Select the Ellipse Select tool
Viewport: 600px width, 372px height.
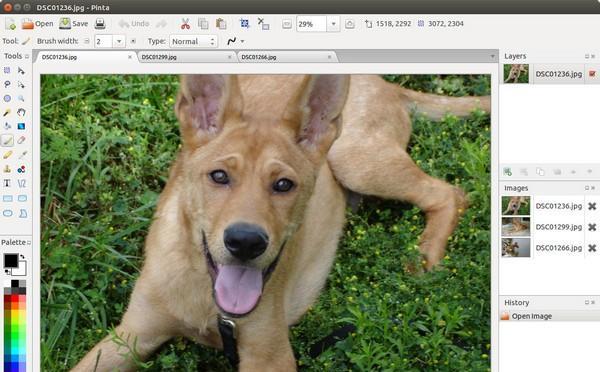(7, 98)
